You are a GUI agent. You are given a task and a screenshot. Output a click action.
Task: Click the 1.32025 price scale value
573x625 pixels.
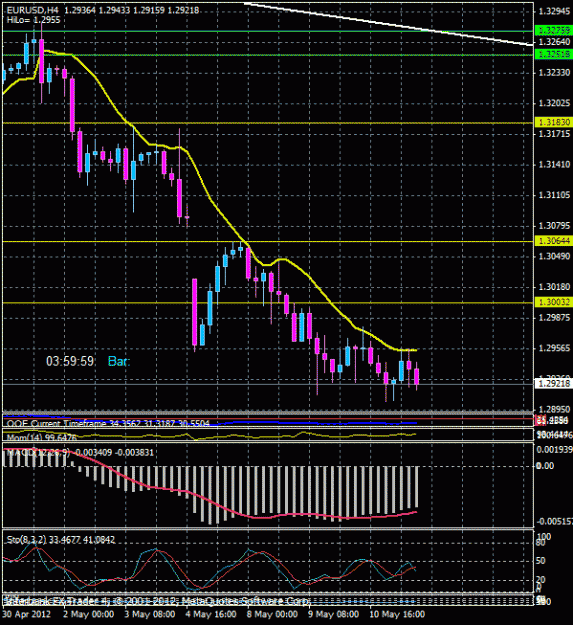click(x=554, y=103)
